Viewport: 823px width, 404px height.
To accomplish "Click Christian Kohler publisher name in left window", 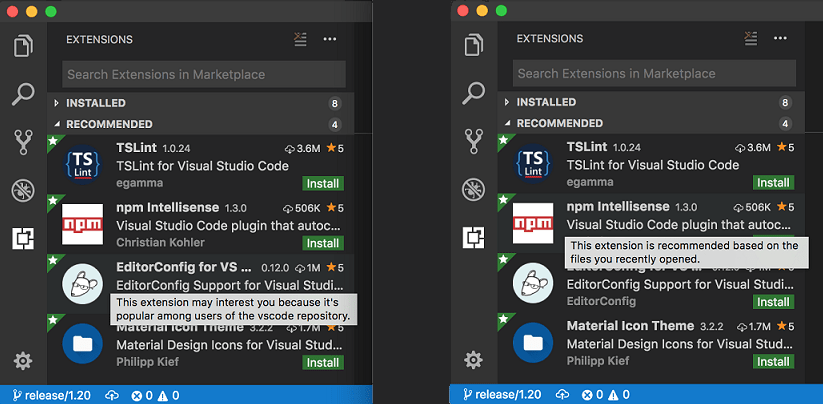I will point(160,243).
